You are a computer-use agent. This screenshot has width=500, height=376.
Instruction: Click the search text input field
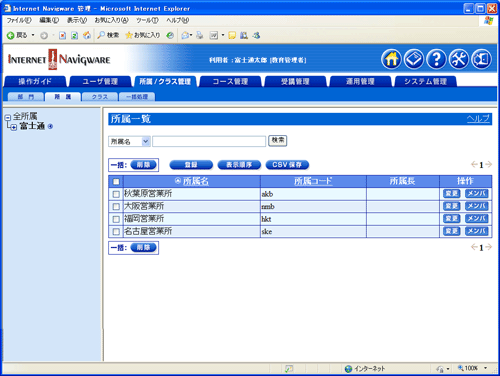(209, 141)
